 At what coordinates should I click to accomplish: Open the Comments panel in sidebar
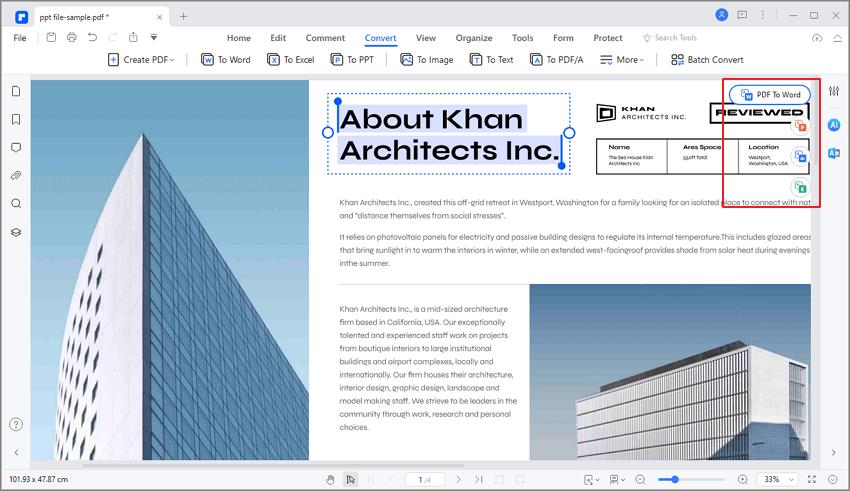tap(16, 147)
